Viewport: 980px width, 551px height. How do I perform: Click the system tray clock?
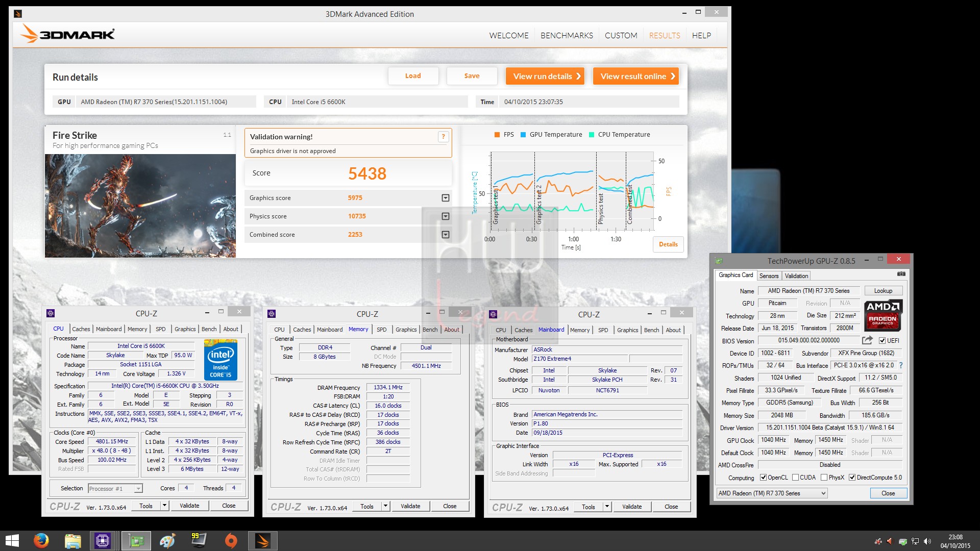tap(955, 541)
